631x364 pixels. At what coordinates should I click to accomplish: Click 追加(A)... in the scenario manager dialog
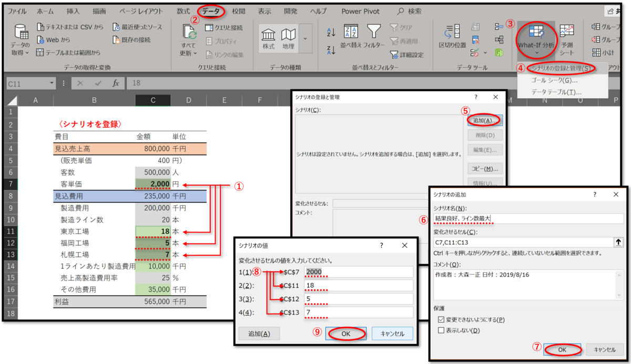point(485,120)
